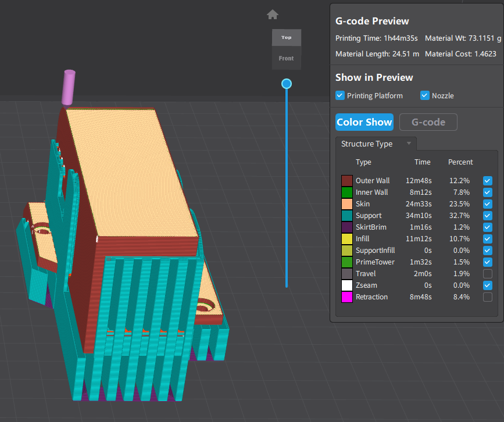
Task: Toggle the Nozzle checkbox
Action: pos(425,95)
